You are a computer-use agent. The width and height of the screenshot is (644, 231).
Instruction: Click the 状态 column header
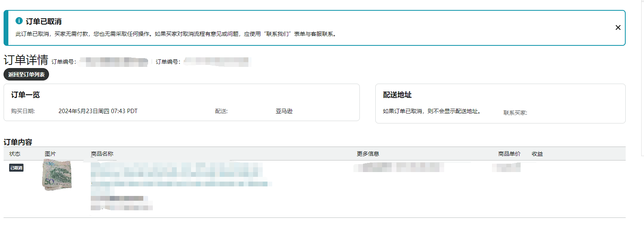click(x=15, y=154)
